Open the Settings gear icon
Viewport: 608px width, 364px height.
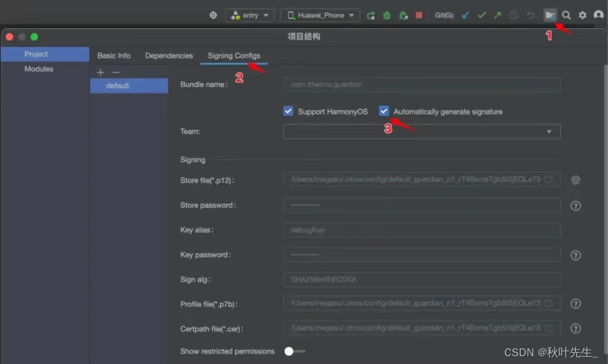coord(582,15)
